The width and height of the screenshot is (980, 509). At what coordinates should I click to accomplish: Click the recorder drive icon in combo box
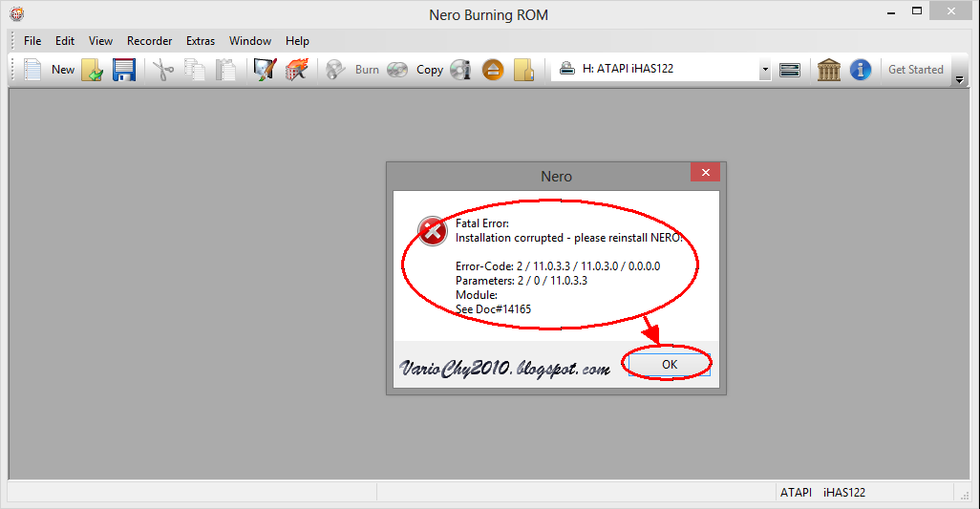(x=566, y=69)
